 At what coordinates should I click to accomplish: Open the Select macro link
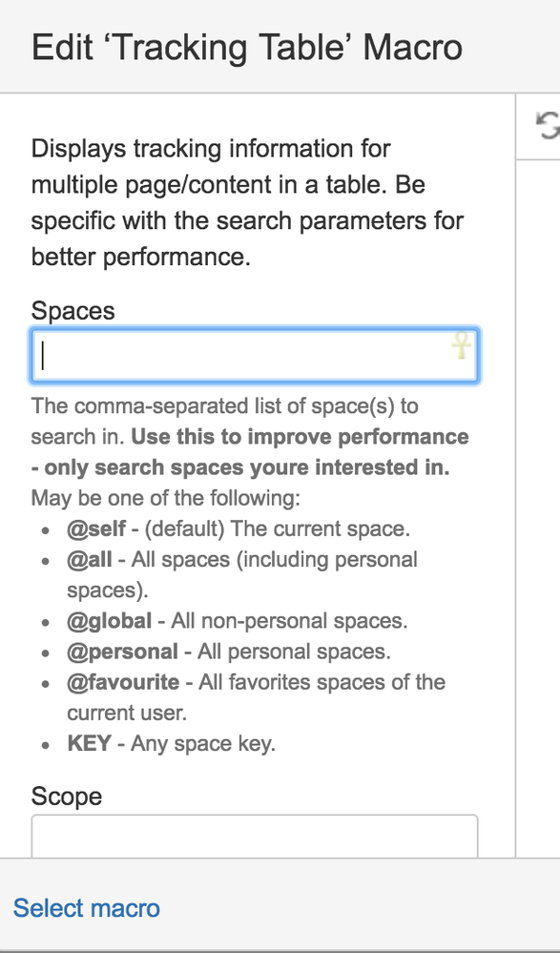(x=87, y=908)
